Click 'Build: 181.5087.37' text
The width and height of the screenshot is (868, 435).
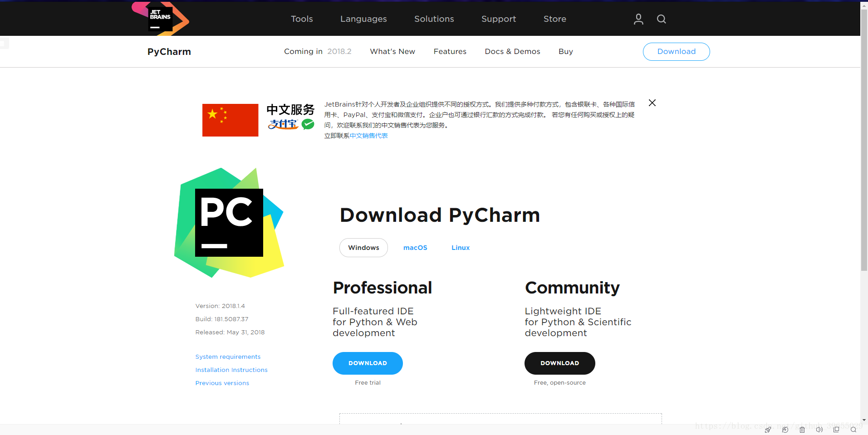(222, 319)
